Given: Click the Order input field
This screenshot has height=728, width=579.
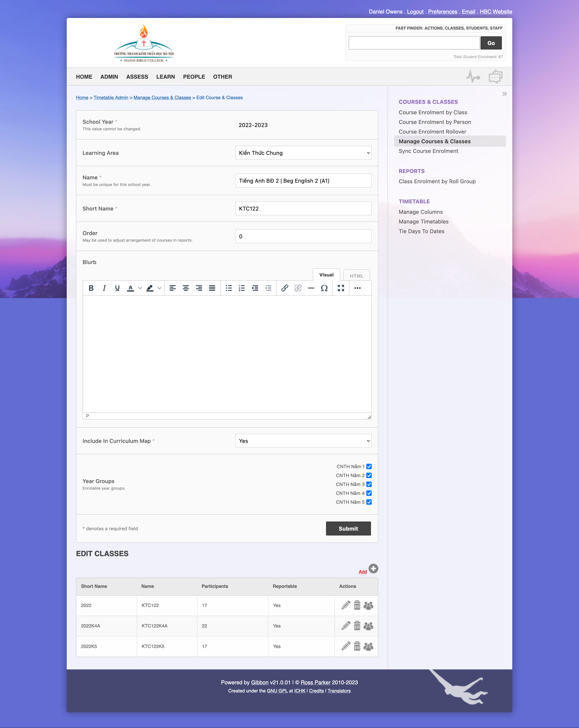Looking at the screenshot, I should pos(303,236).
